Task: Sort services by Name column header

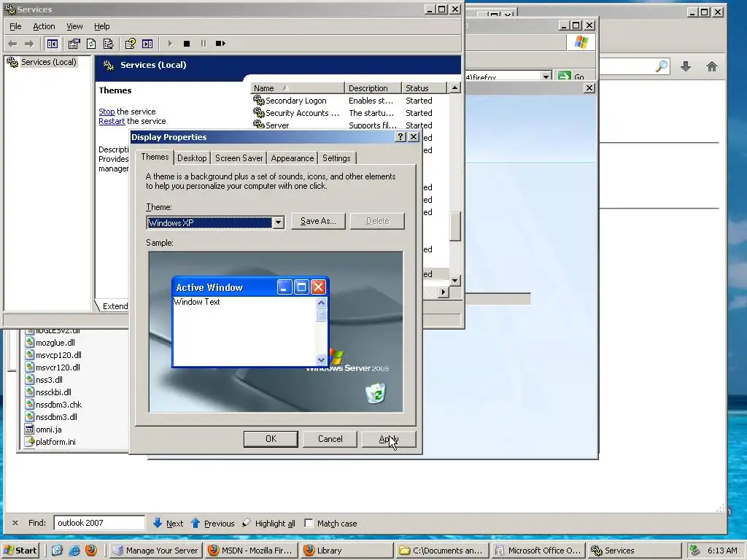Action: [x=298, y=88]
